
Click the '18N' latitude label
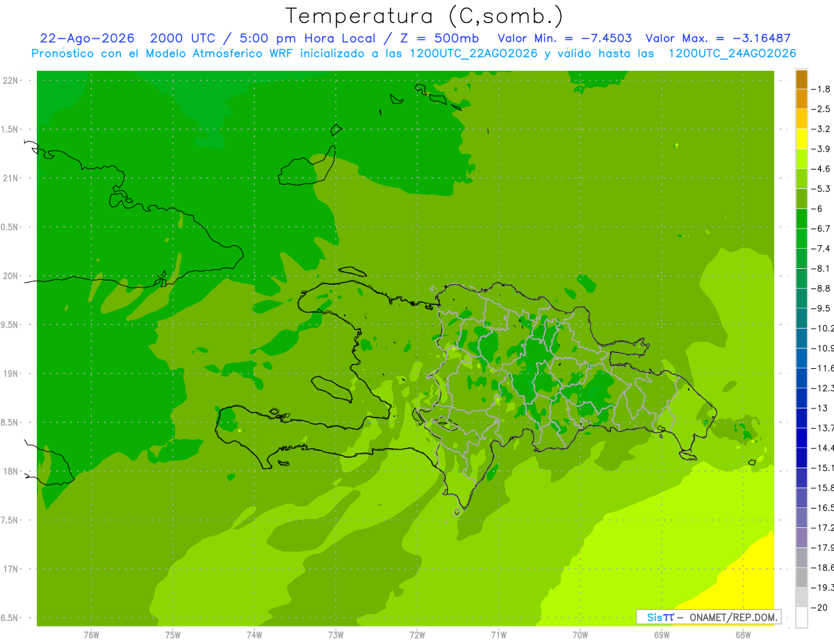click(x=11, y=471)
